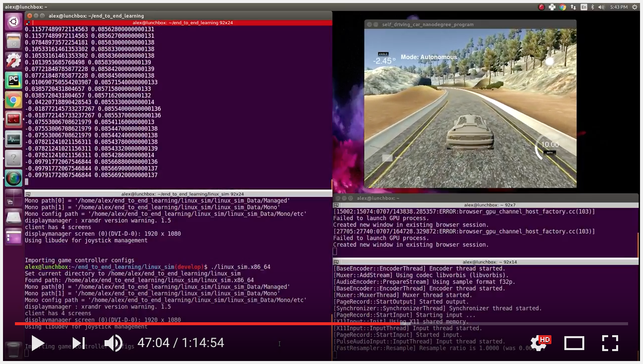Screen dimensions: 643x364
Task: Launch PyCharm from the dock
Action: coord(13,80)
